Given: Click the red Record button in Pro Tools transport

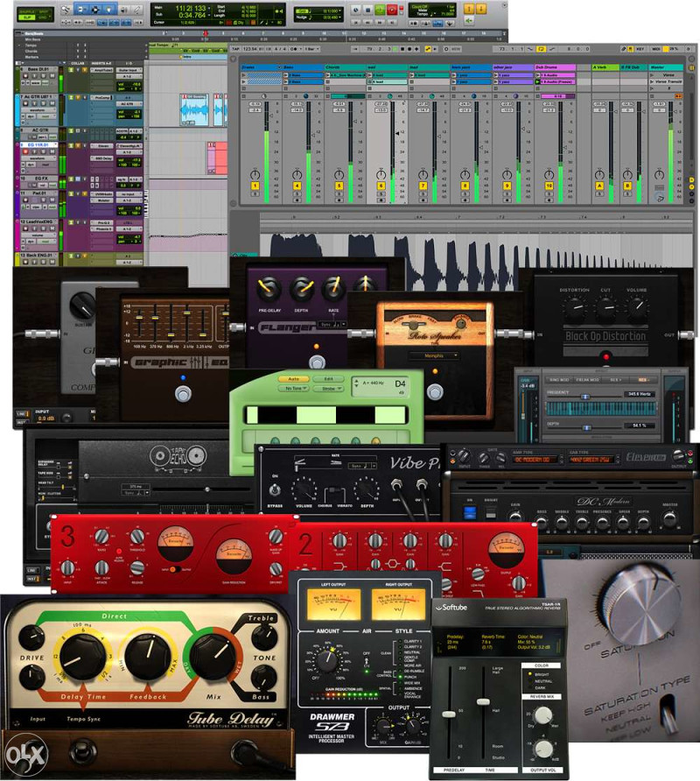Looking at the screenshot, I should 392,10.
